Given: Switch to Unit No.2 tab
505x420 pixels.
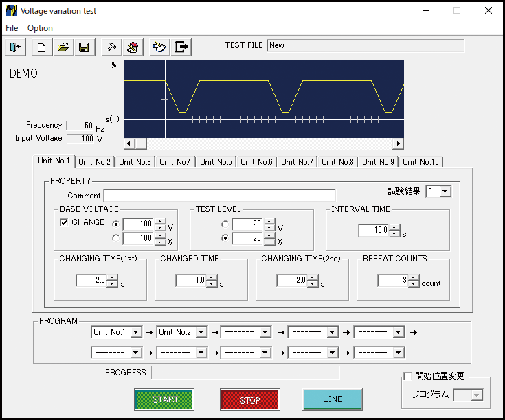Looking at the screenshot, I should tap(94, 162).
